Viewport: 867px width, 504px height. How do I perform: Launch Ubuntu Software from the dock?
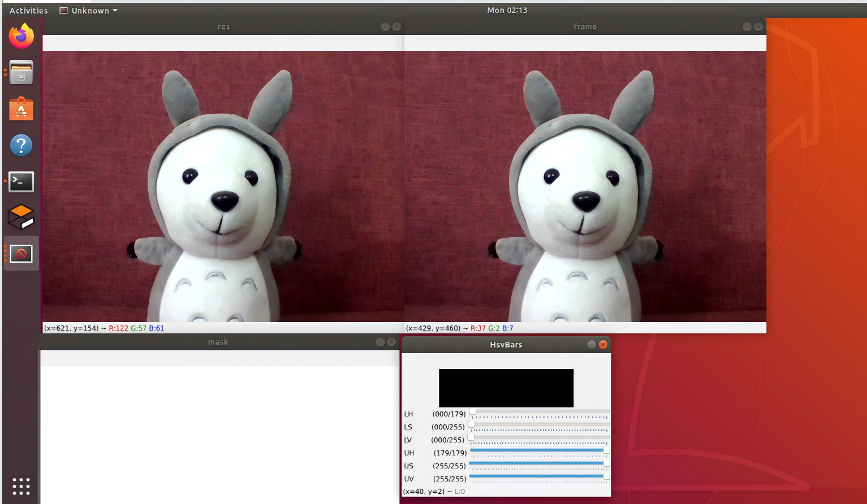pyautogui.click(x=21, y=109)
